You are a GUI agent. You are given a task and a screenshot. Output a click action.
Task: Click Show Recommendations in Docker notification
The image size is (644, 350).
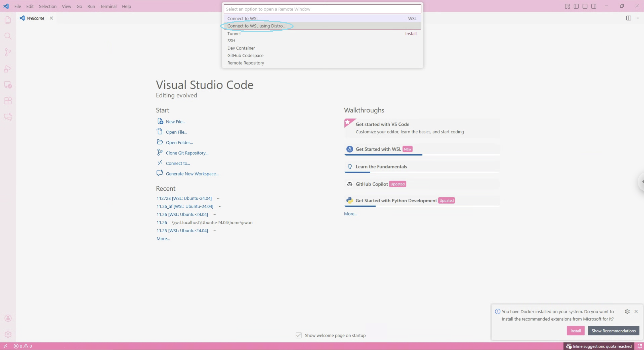click(x=613, y=331)
